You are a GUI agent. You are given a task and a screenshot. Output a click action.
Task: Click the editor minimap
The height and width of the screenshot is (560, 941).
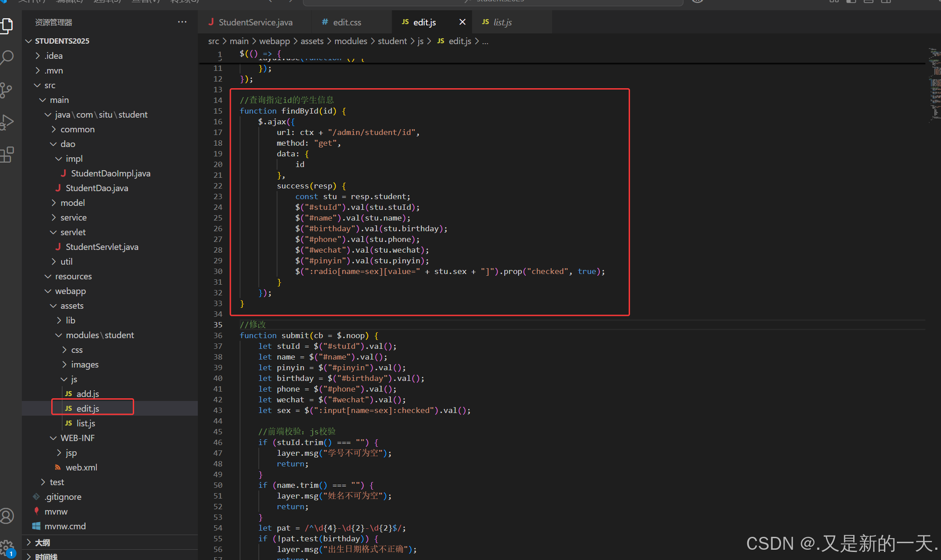pos(934,85)
